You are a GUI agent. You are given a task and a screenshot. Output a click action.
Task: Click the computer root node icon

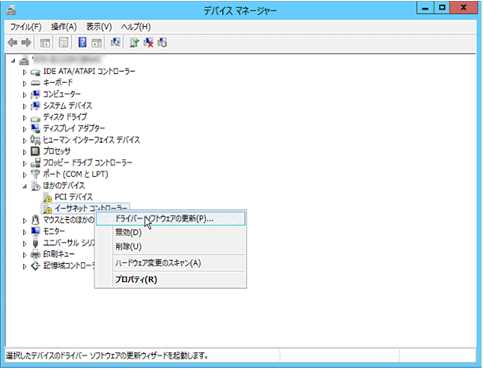tap(24, 61)
